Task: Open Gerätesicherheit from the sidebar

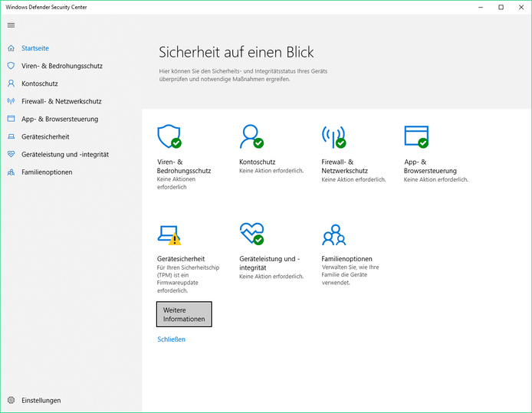Action: coord(45,136)
